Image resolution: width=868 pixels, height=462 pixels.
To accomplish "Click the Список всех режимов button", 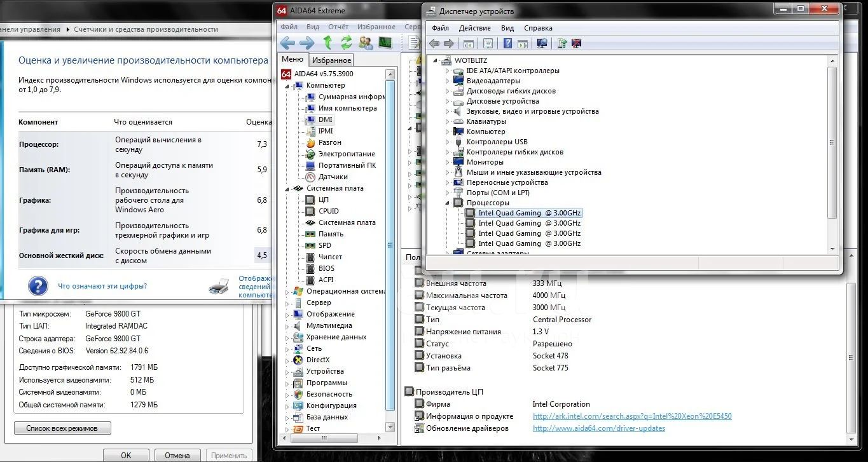I will 62,428.
